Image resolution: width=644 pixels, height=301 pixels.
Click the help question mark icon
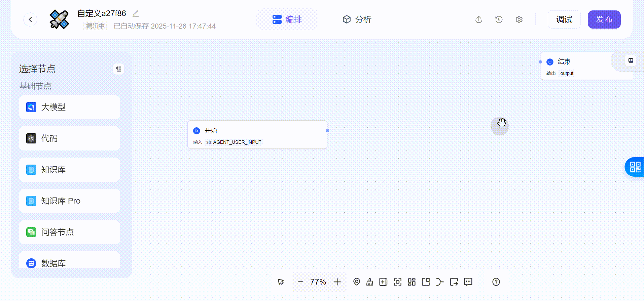tap(496, 282)
